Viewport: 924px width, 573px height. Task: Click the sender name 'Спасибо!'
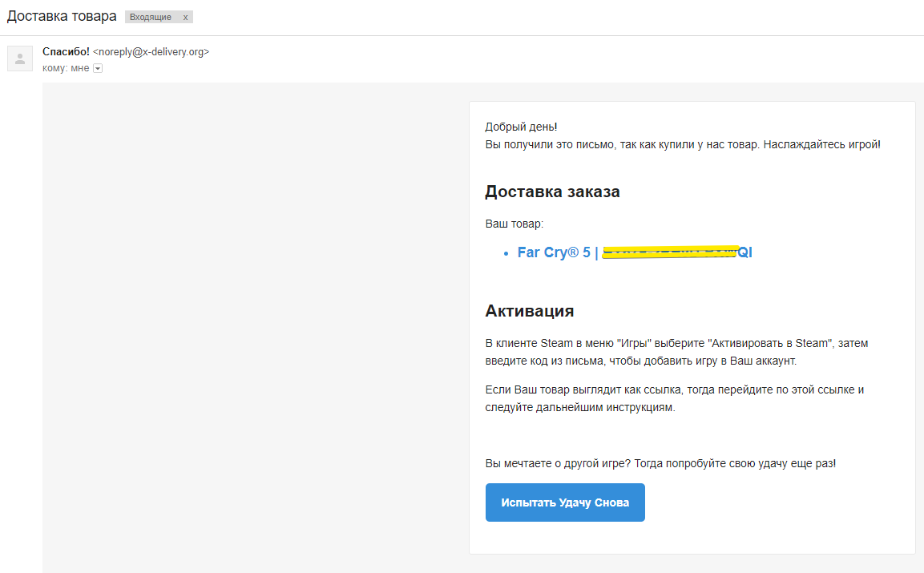click(66, 52)
